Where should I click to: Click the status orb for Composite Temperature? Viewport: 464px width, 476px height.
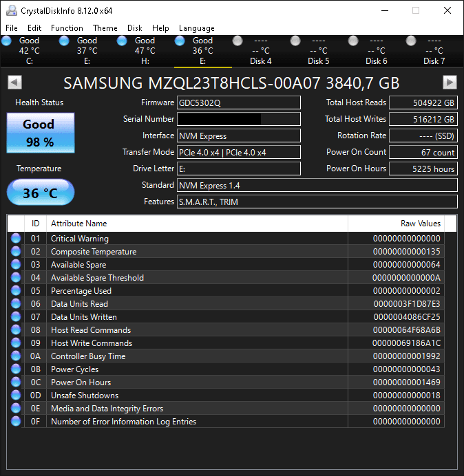16,251
